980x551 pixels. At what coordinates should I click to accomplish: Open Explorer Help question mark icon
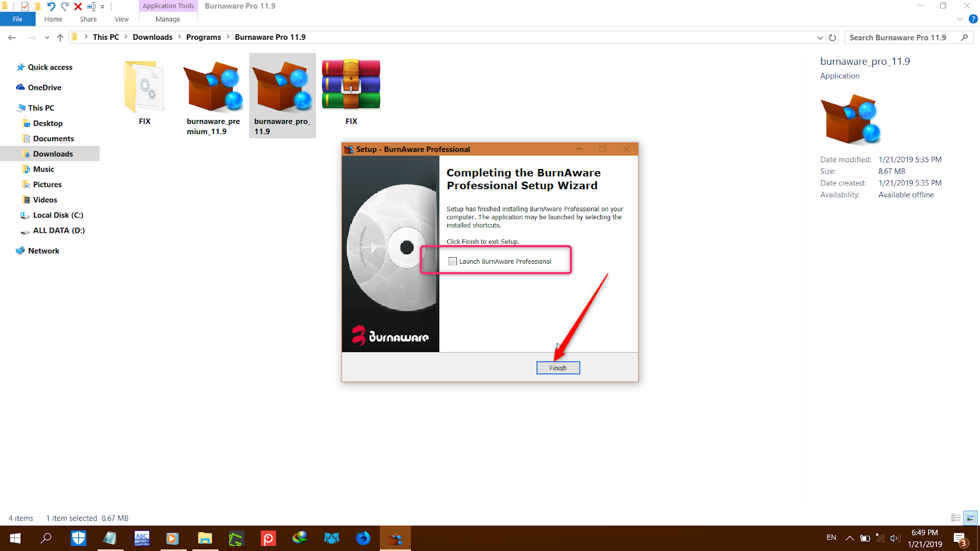point(973,19)
